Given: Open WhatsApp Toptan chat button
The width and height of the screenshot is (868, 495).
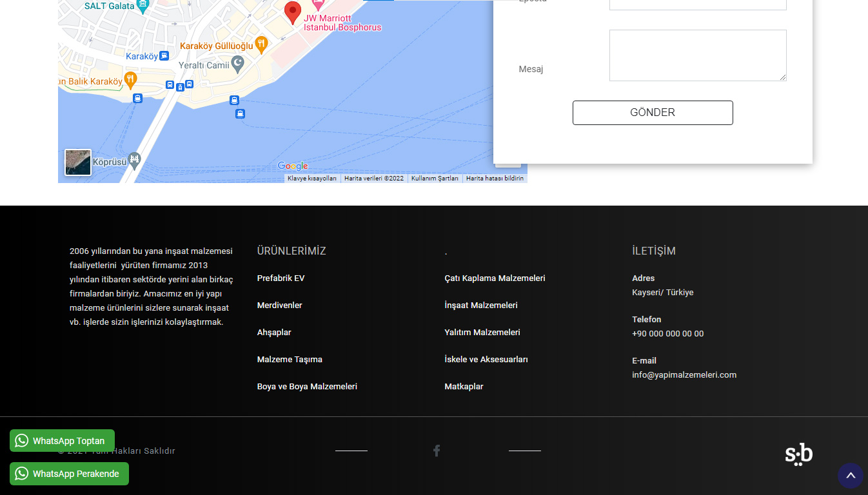Looking at the screenshot, I should point(62,441).
